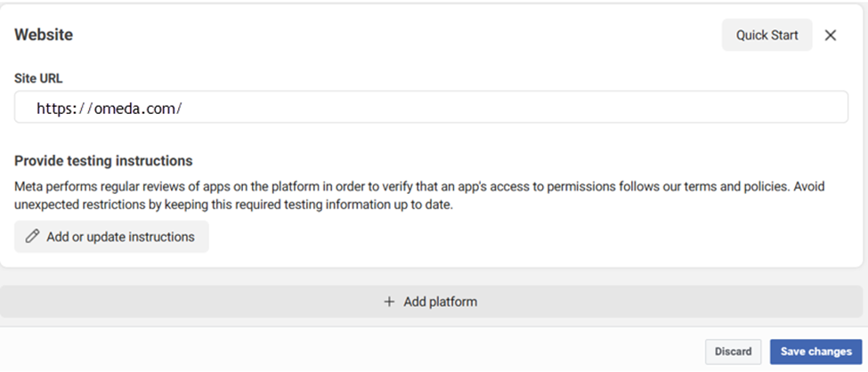Click the Site URL field label

pos(38,78)
